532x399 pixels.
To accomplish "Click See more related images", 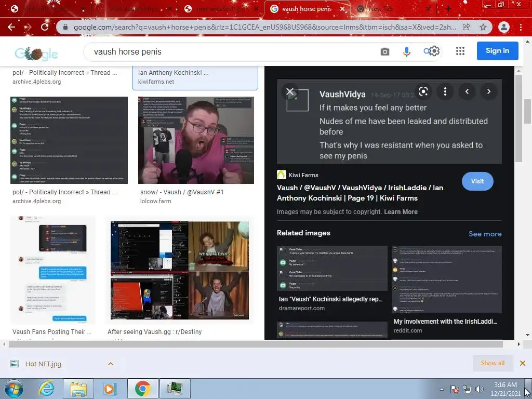I will click(x=485, y=234).
